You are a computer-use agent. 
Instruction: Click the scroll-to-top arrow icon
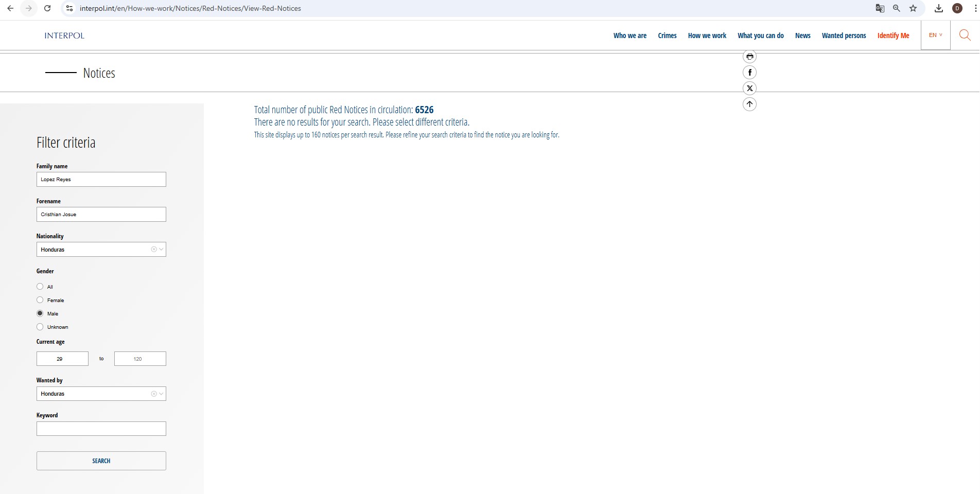[x=749, y=104]
